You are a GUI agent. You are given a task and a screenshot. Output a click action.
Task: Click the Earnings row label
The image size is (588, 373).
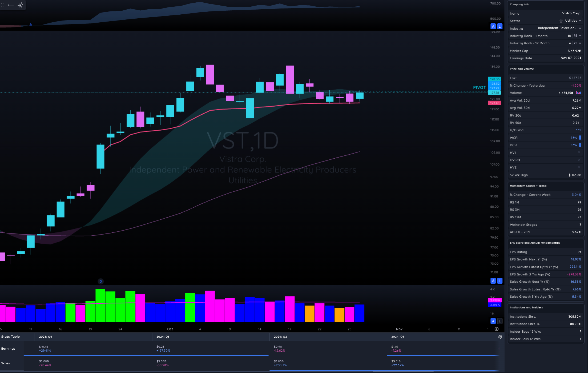[8, 349]
